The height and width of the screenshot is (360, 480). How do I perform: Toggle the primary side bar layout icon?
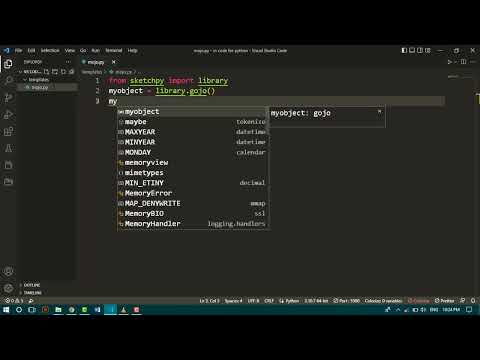[404, 51]
